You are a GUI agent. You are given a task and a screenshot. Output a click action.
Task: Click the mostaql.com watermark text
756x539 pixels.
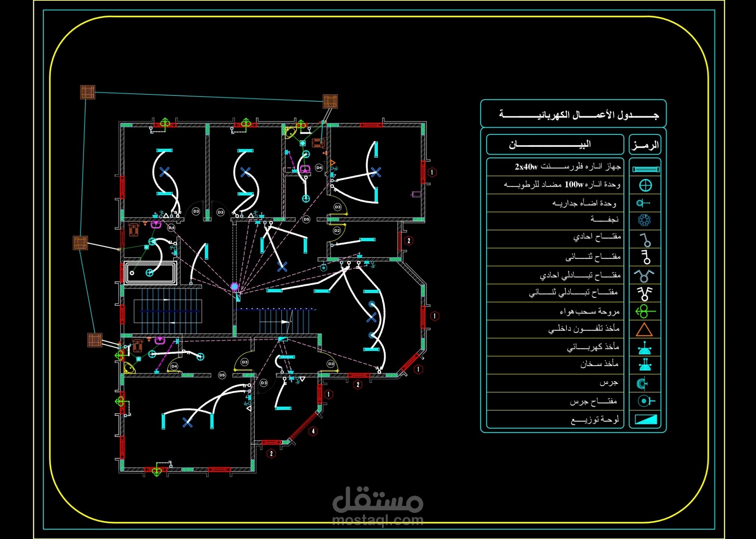point(378,520)
